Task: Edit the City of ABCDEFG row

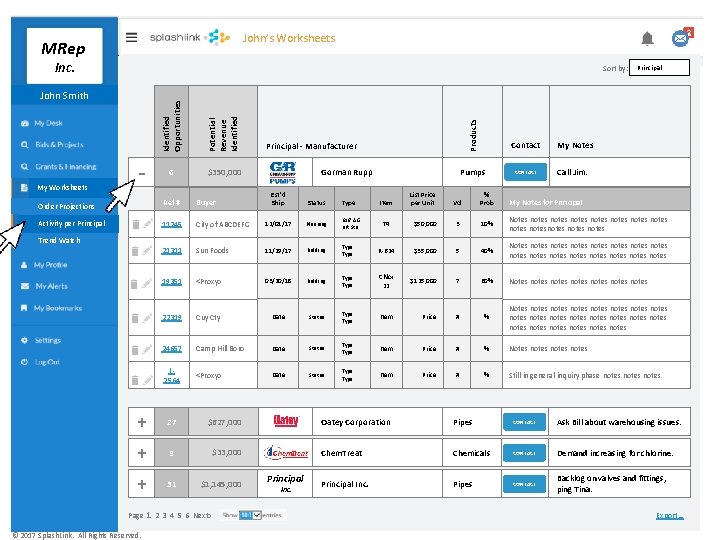Action: (x=147, y=224)
